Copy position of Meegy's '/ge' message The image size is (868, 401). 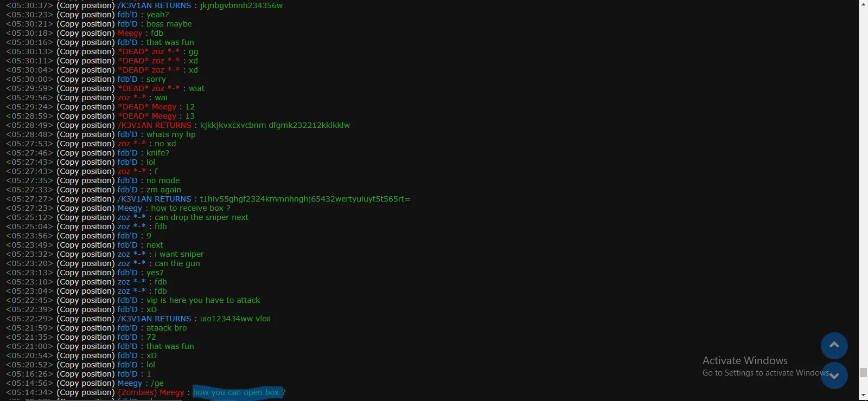(86, 383)
